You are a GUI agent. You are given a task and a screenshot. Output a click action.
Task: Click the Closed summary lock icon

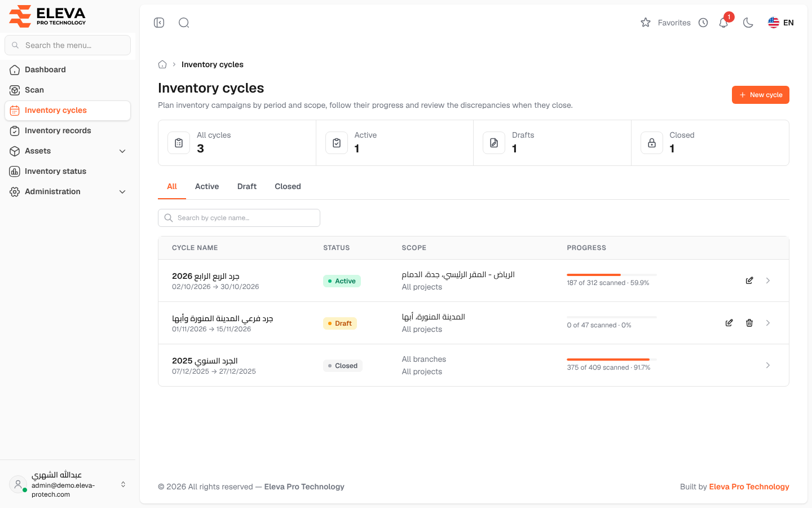point(652,143)
